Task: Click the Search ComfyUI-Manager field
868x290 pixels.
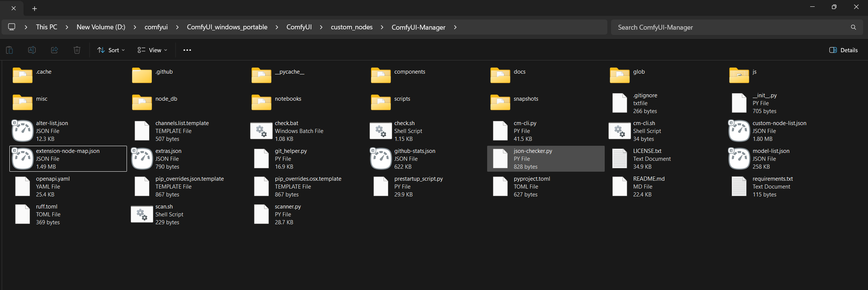Action: coord(729,27)
